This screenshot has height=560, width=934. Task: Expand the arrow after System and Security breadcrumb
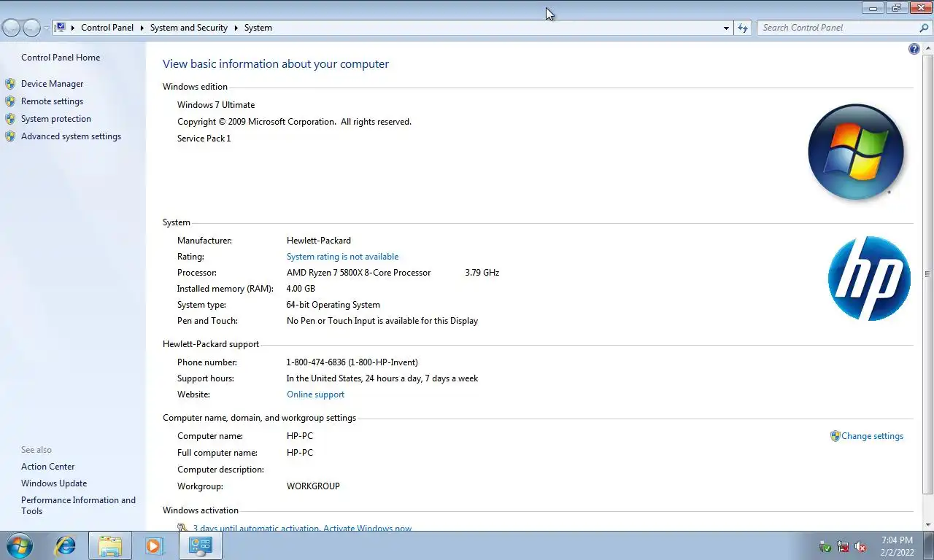tap(236, 28)
